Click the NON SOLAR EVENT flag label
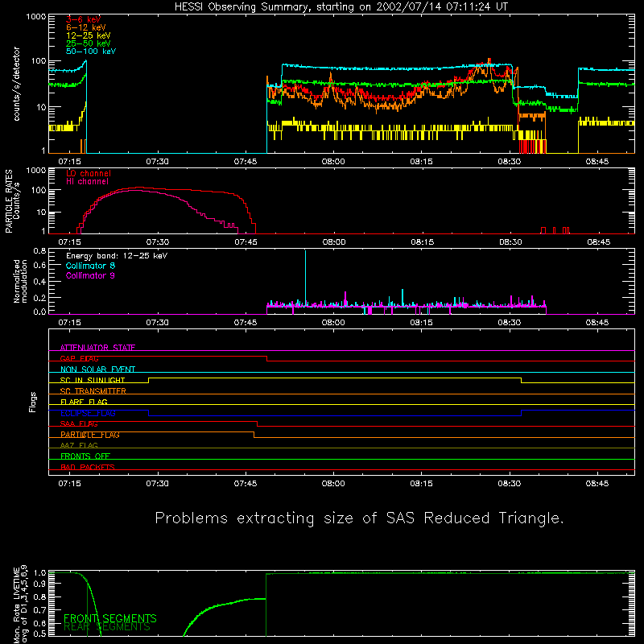The image size is (644, 644). 97,369
